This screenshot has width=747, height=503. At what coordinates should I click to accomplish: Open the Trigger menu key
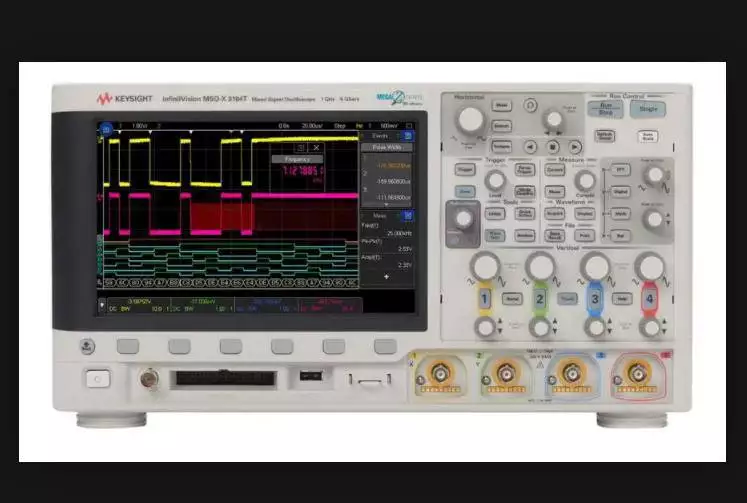(x=465, y=170)
